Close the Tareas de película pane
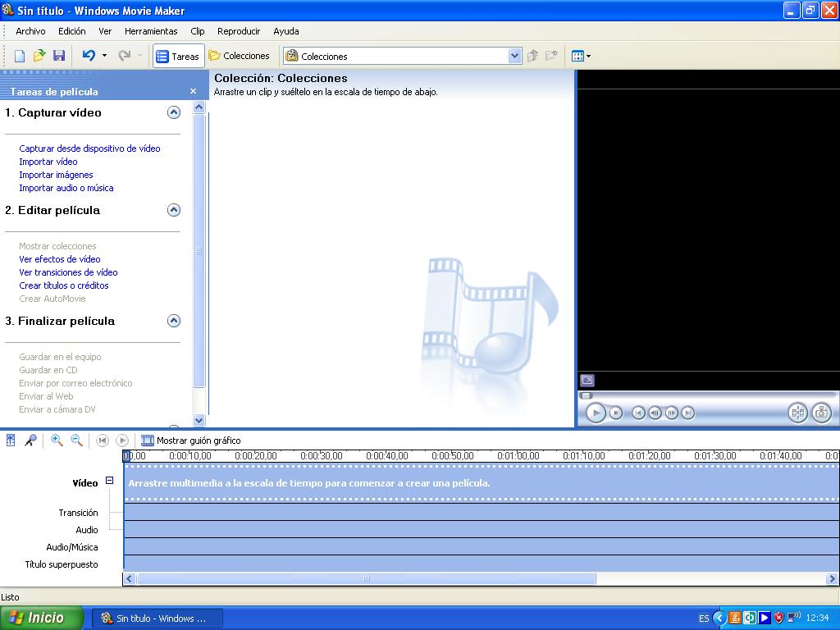Screen dimensions: 840x630 coord(194,92)
